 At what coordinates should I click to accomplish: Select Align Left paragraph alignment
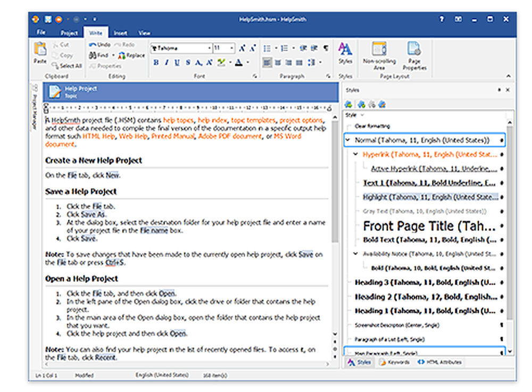coord(268,62)
